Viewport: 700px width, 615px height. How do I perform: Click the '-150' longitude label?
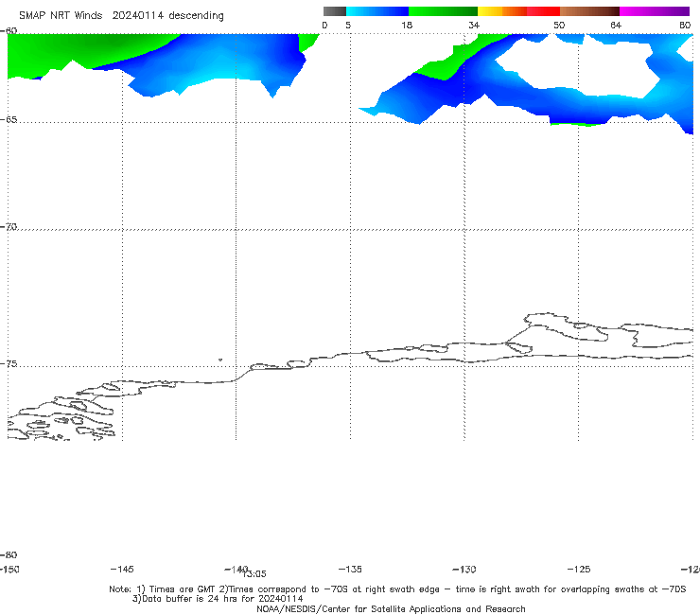pyautogui.click(x=9, y=569)
